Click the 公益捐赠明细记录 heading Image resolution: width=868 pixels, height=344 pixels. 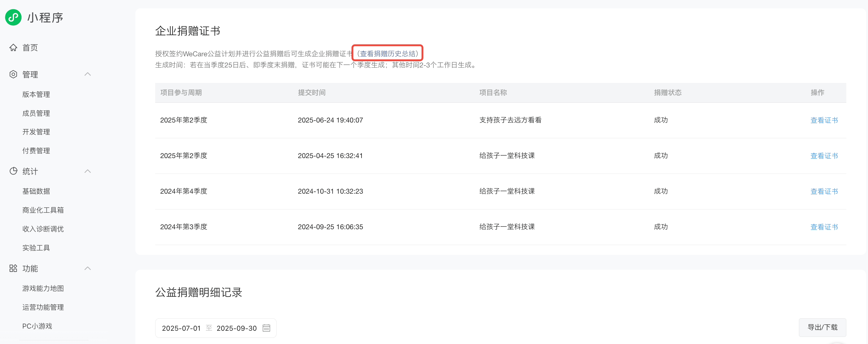click(x=199, y=292)
